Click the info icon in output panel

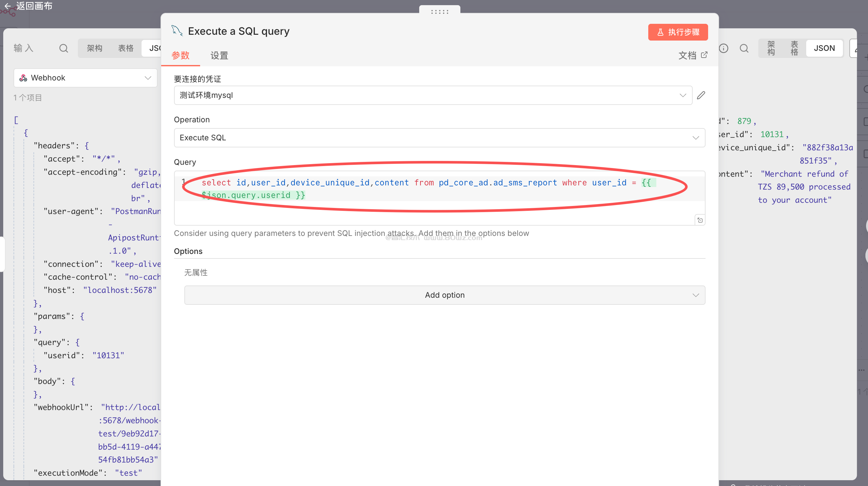pos(723,48)
